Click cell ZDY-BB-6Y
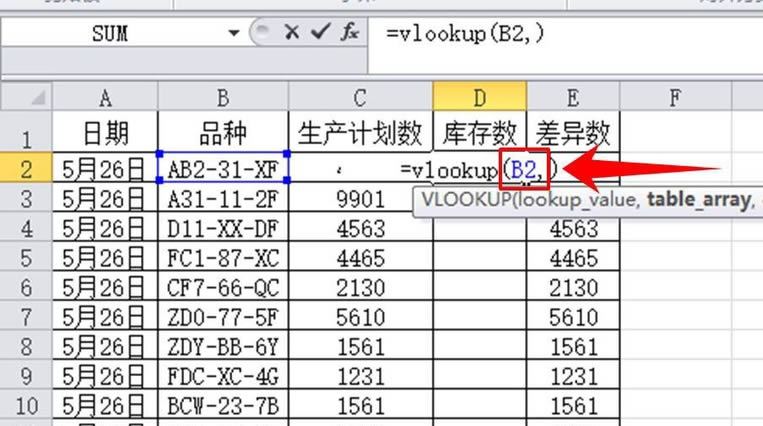 point(223,347)
